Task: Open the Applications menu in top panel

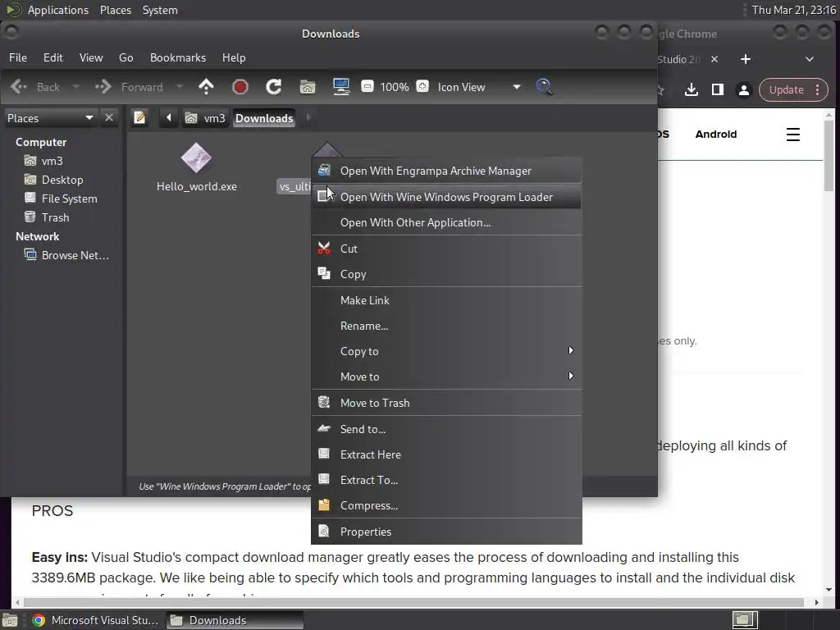Action: point(58,10)
